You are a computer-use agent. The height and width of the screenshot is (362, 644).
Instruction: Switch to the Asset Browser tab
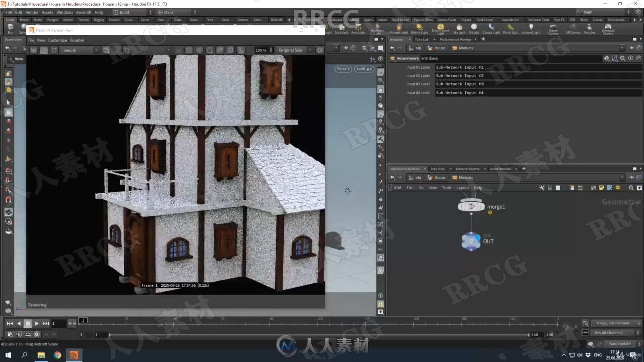click(500, 169)
